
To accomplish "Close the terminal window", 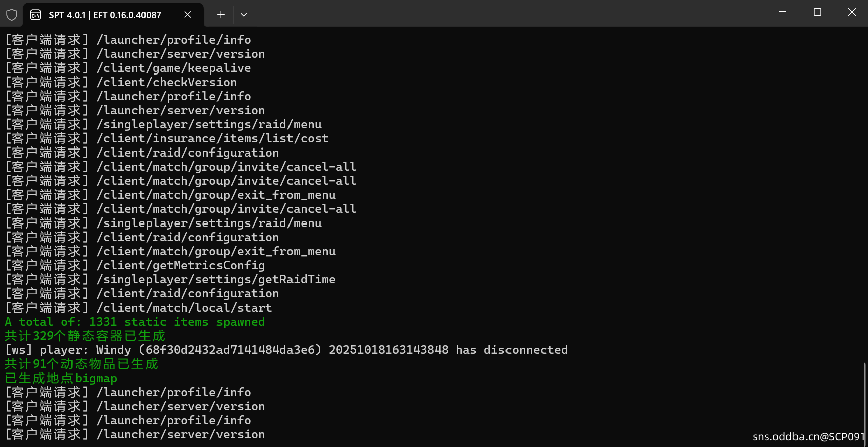I will tap(852, 12).
